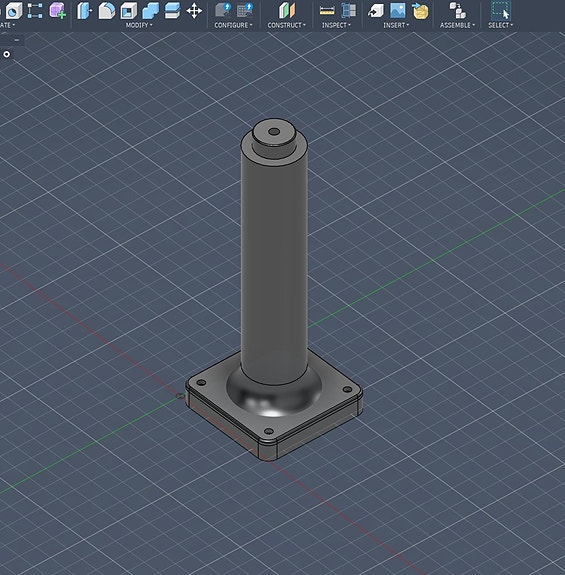
Task: Select the Construct plane icon
Action: coord(286,11)
